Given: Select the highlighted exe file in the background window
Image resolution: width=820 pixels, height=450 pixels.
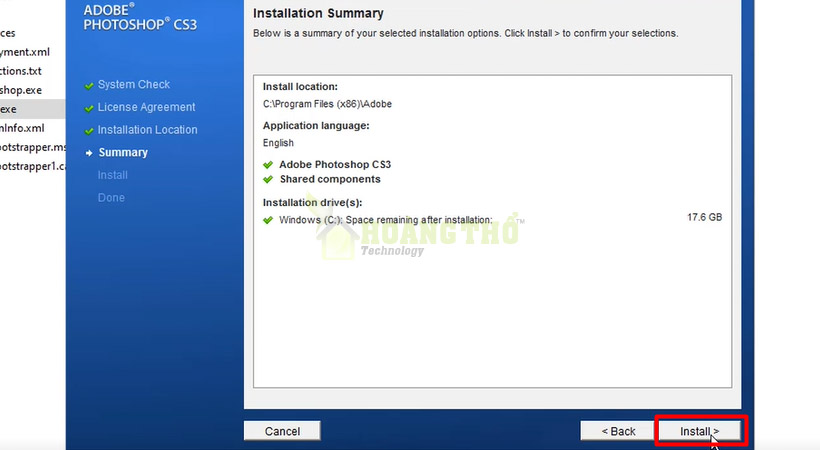Looking at the screenshot, I should click(x=32, y=109).
